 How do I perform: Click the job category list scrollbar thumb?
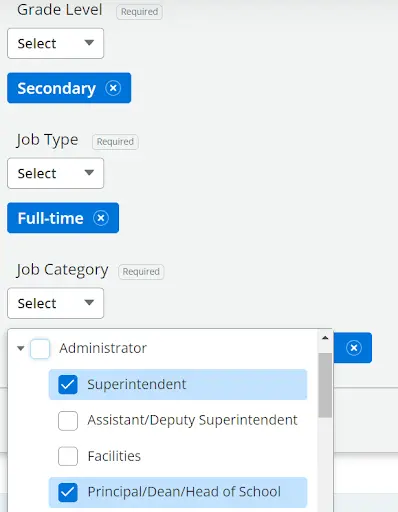coord(325,385)
